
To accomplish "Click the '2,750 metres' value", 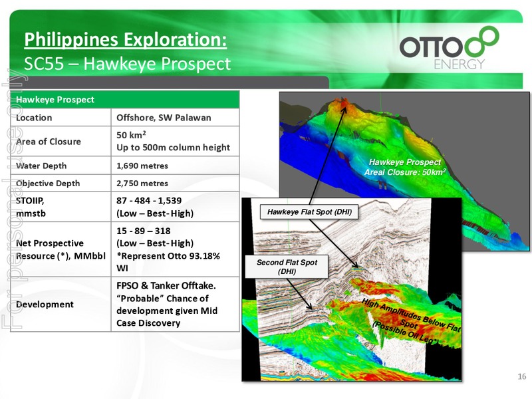I will 142,184.
